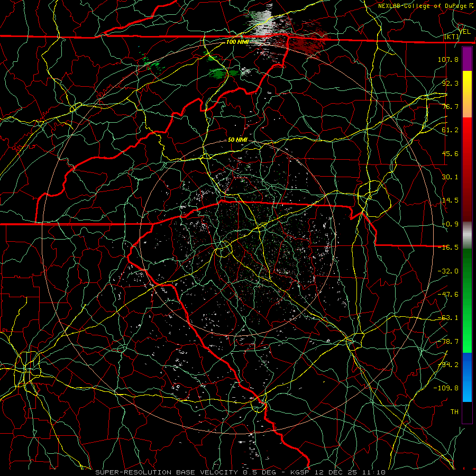Image resolution: width=476 pixels, height=476 pixels.
Task: Select the 30.1 legend value
Action: (x=450, y=177)
